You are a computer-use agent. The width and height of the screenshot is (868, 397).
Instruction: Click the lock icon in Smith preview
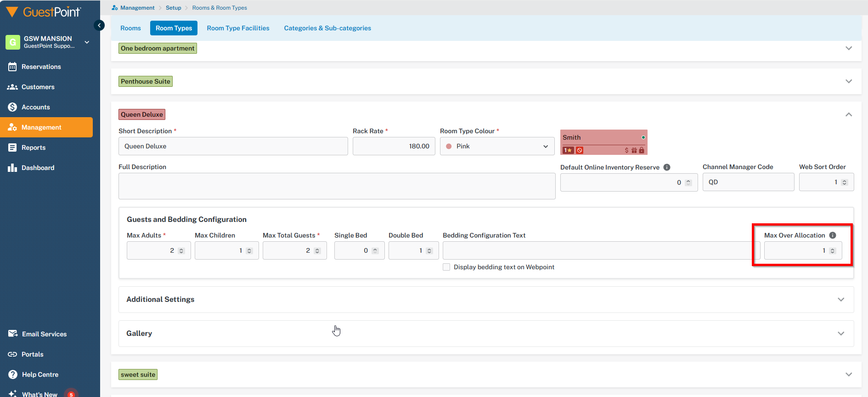click(x=642, y=150)
